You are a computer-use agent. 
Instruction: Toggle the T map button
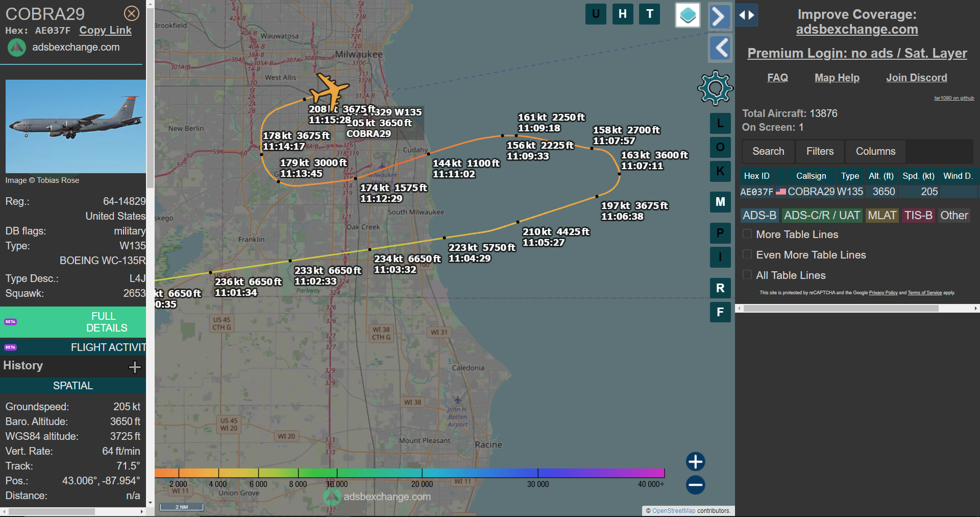650,14
